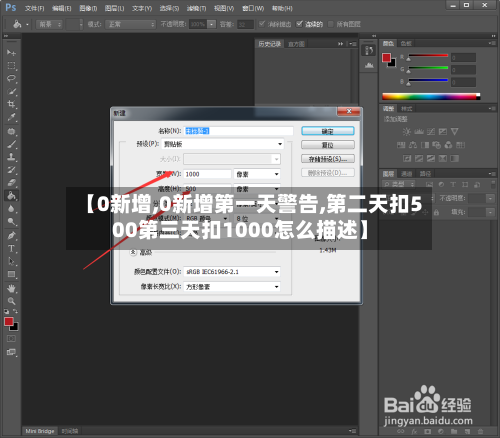Select the Rectangular Marquee tool
Viewport: 500px width, 438px height.
pos(11,66)
